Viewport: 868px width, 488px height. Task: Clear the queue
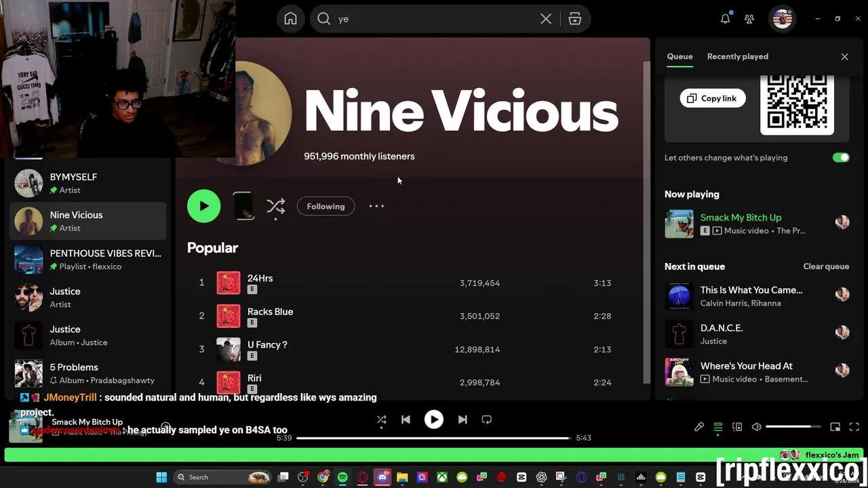point(826,266)
